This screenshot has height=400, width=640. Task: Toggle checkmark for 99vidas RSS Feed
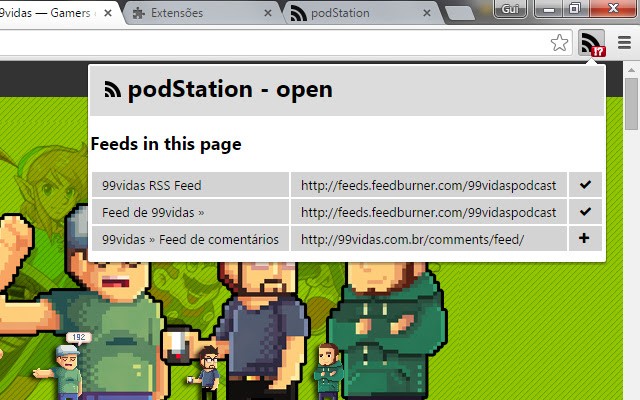pos(585,185)
